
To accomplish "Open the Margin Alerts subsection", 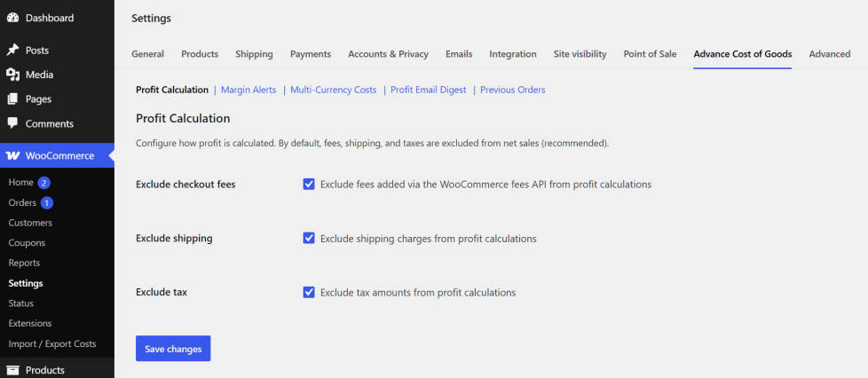I will 249,90.
